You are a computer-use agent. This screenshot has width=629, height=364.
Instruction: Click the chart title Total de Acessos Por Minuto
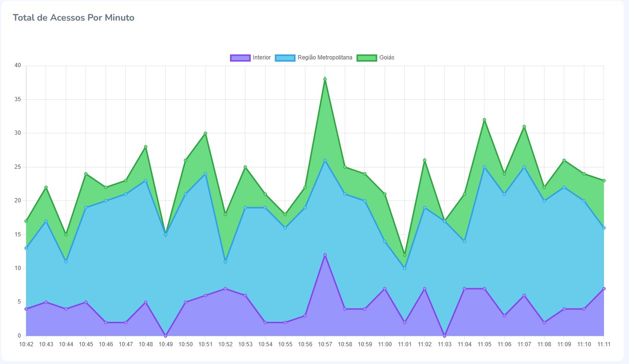(x=73, y=18)
